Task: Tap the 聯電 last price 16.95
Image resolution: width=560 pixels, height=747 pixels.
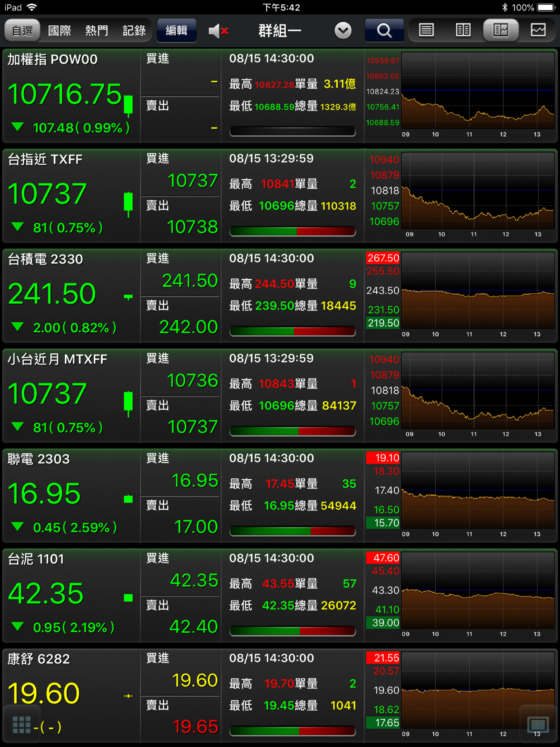Action: click(44, 494)
